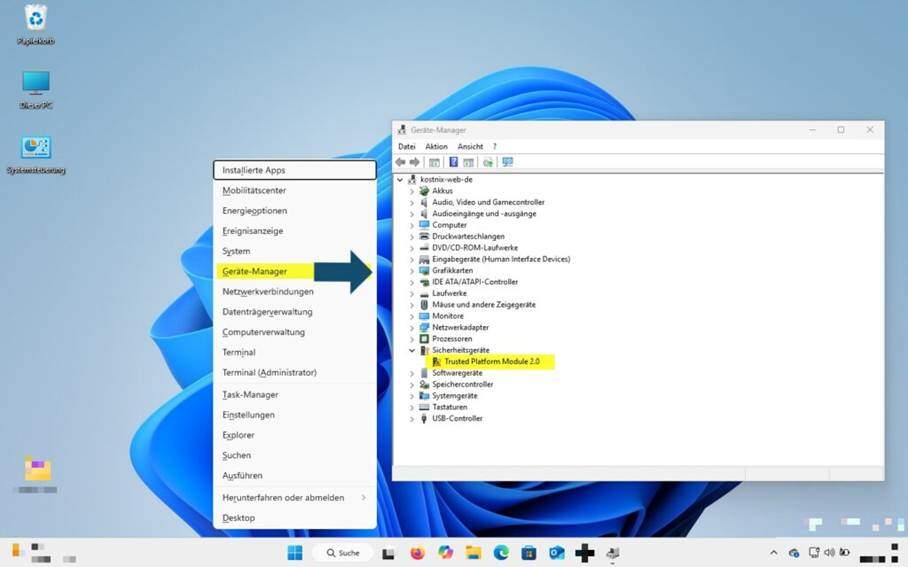This screenshot has height=567, width=908.
Task: Open the ? help menu
Action: click(x=495, y=147)
